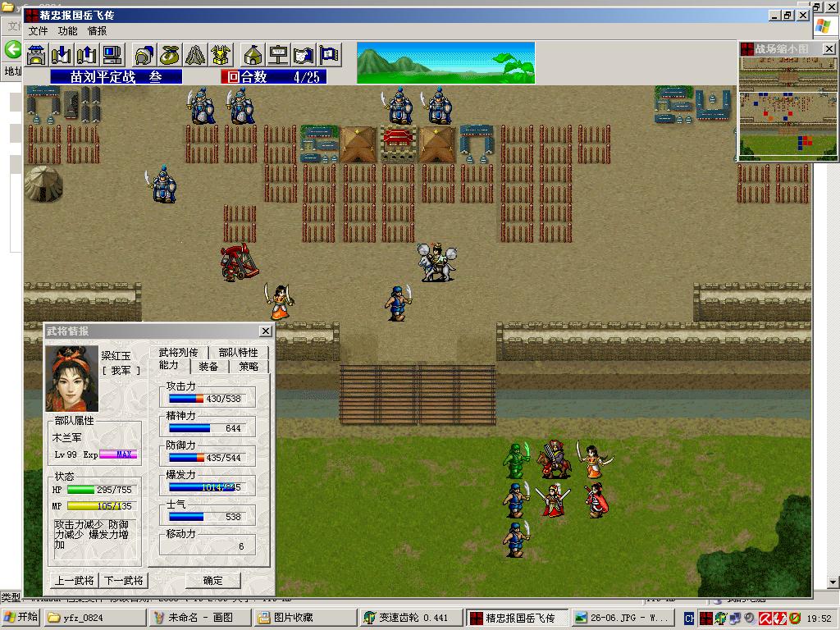The height and width of the screenshot is (630, 840).
Task: Switch to the 策略 tab
Action: tap(249, 366)
